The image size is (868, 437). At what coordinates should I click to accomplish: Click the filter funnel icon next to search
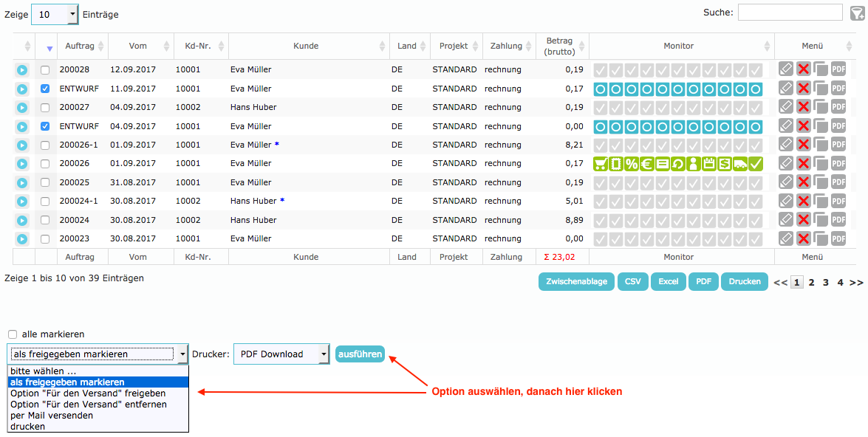click(857, 13)
